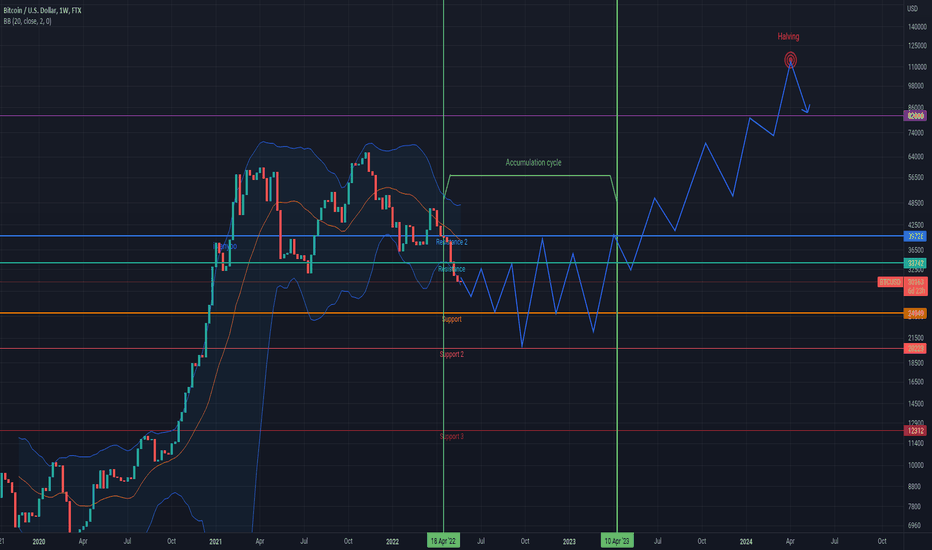The width and height of the screenshot is (932, 550).
Task: Click the Support 2 label
Action: (452, 354)
